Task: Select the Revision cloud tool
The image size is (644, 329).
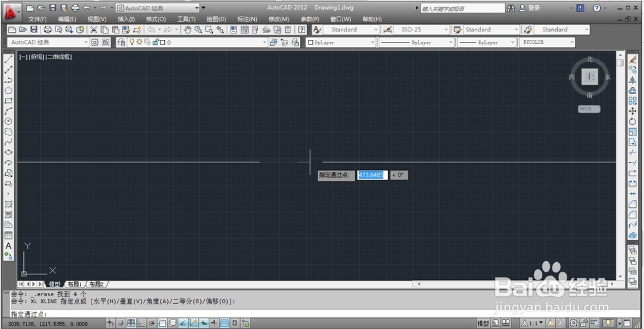Action: [8, 131]
